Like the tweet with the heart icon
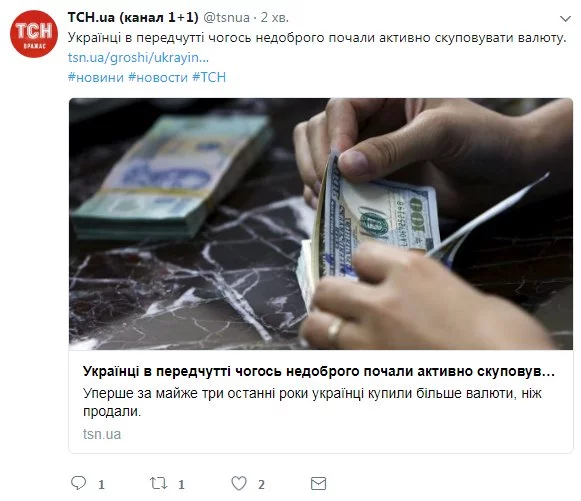The image size is (581, 501). (x=239, y=483)
